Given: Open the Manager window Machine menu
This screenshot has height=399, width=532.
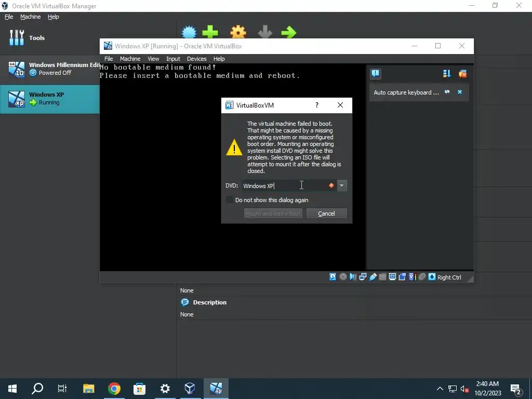Looking at the screenshot, I should (30, 17).
